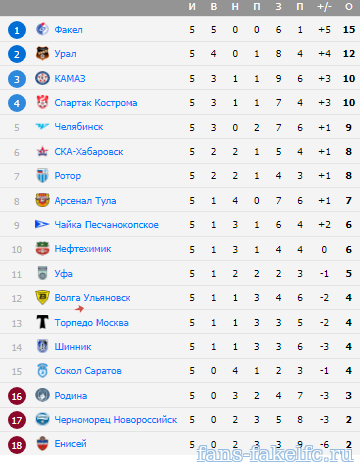Image resolution: width=364 pixels, height=472 pixels.
Task: Follow the Черноморец Новороссийск team link
Action: coord(116,420)
